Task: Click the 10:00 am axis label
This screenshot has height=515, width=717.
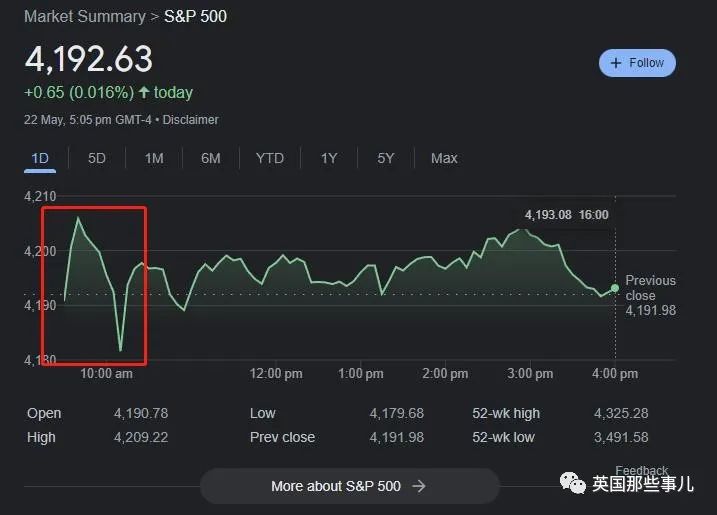Action: tap(107, 374)
